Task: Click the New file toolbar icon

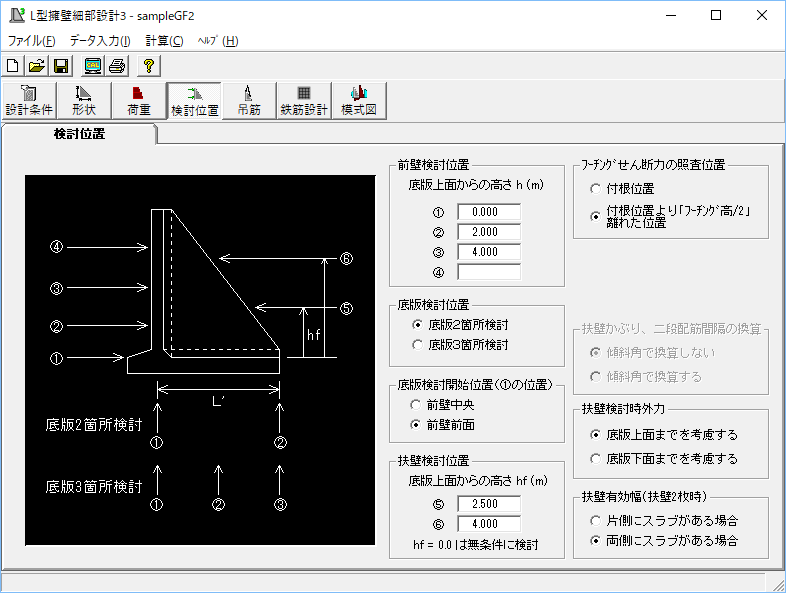Action: click(13, 66)
